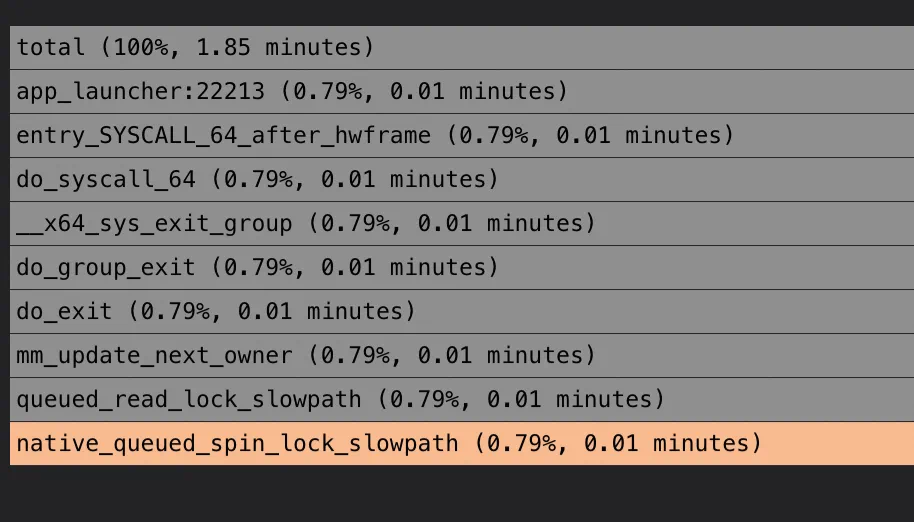Select the do_syscall_64 frame
Screen dimensions: 914x522
click(462, 179)
